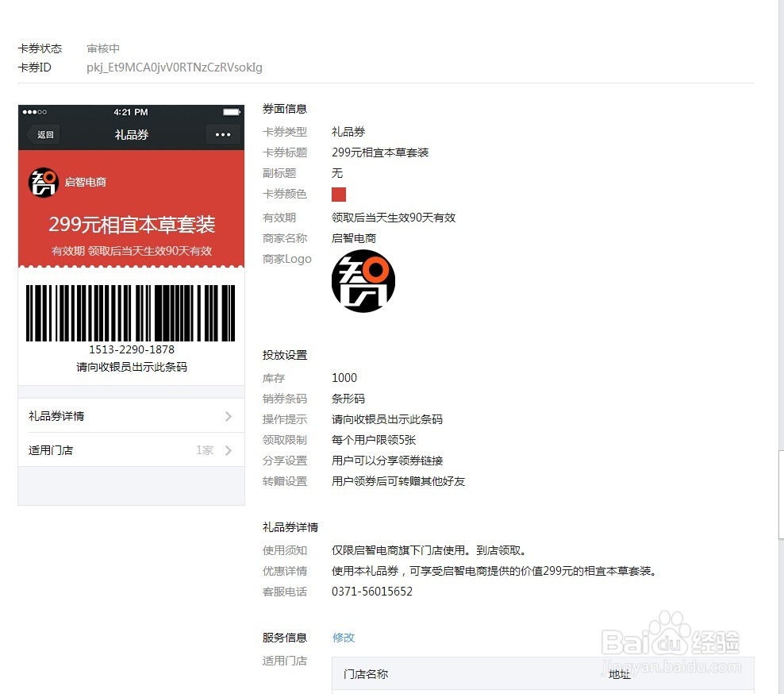784x694 pixels.
Task: Open the "..." more options icon
Action: coord(223,134)
